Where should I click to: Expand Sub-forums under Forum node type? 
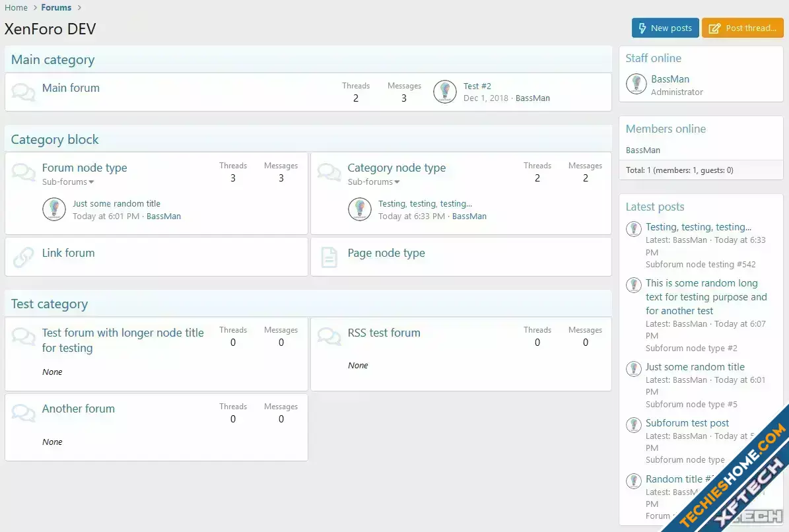[x=68, y=182]
